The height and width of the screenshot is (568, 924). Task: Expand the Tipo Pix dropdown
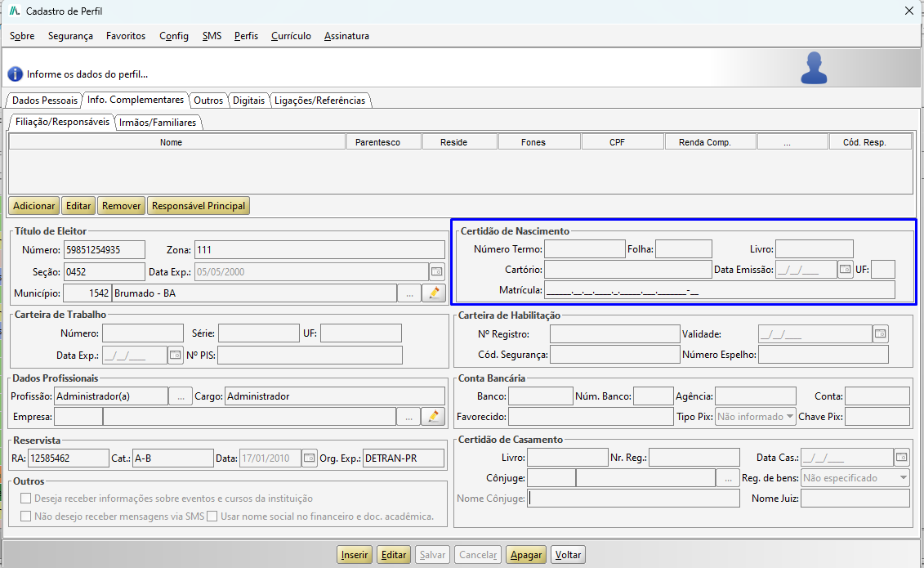pos(789,417)
